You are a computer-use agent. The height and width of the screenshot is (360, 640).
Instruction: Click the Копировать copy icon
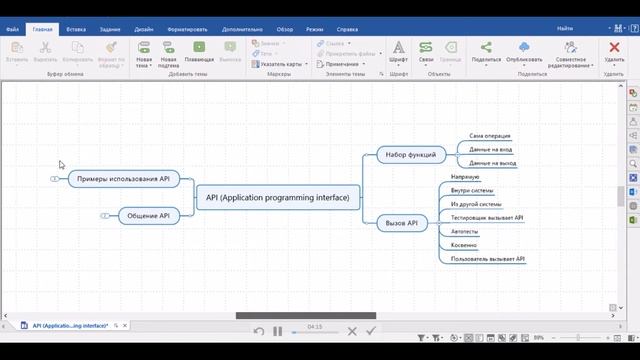(x=78, y=48)
